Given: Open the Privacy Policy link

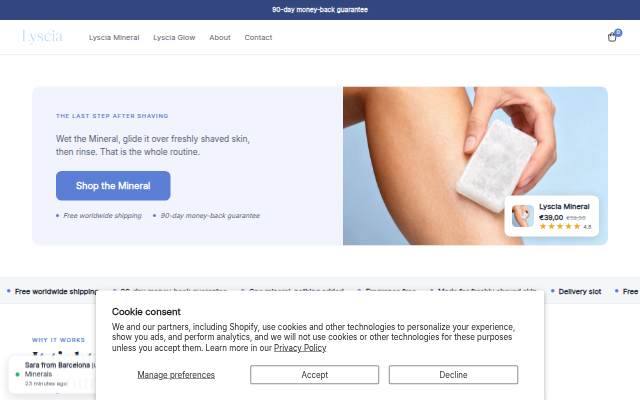Looking at the screenshot, I should [x=300, y=348].
